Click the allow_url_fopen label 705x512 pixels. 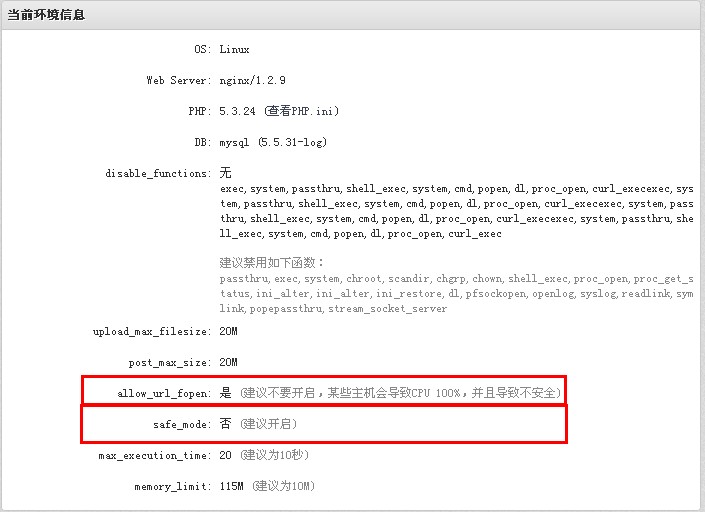pyautogui.click(x=165, y=393)
